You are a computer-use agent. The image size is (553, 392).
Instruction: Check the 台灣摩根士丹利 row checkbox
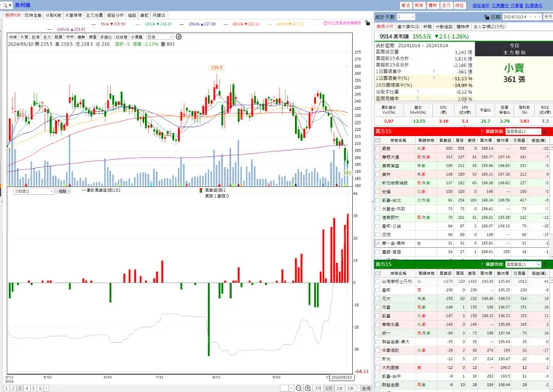click(x=377, y=281)
